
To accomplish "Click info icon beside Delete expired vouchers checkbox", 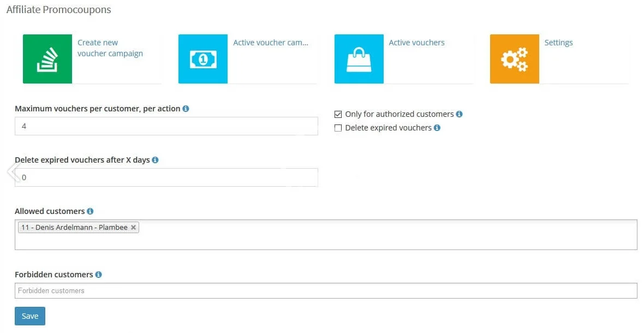I will click(x=437, y=128).
